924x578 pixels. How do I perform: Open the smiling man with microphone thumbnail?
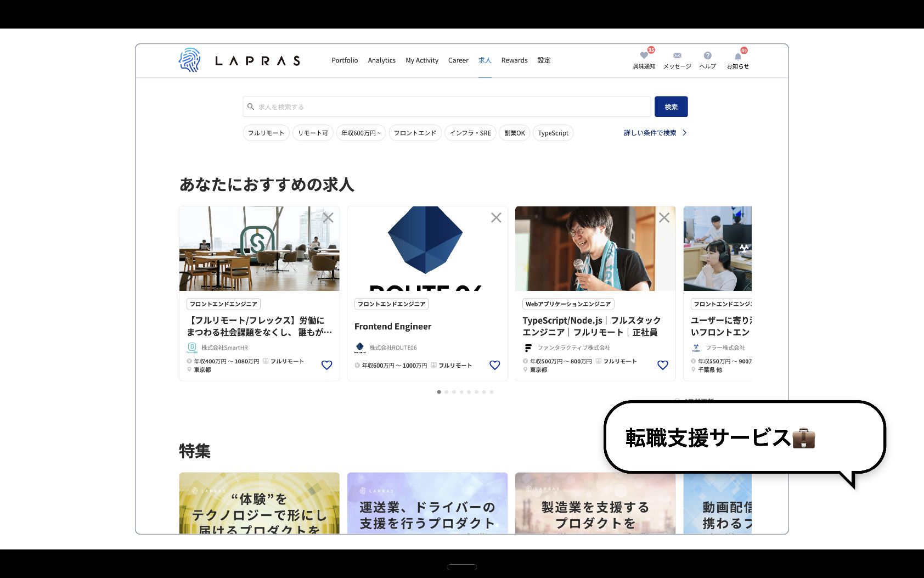pyautogui.click(x=595, y=249)
